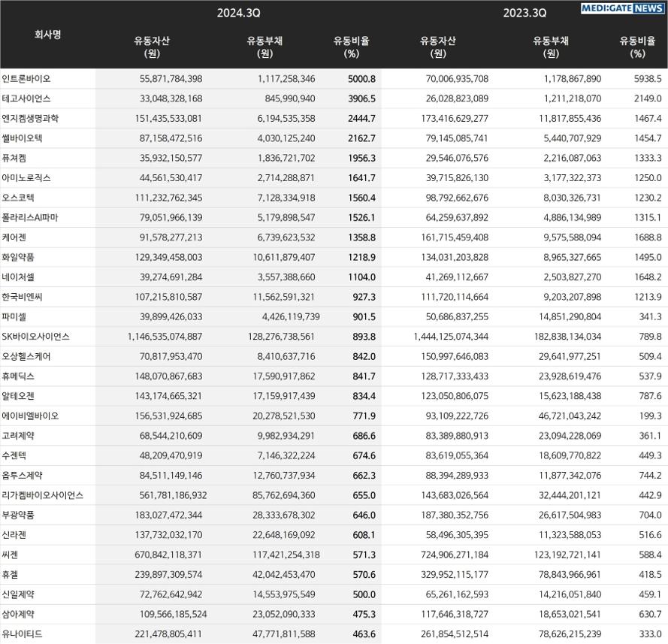This screenshot has height=644, width=668.
Task: Click company name 수젠텍
Action: pyautogui.click(x=14, y=455)
